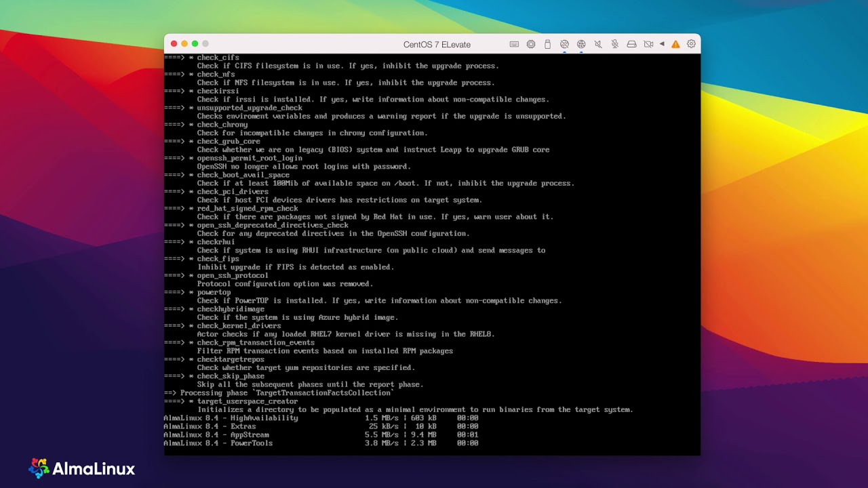Click 'AlmaLinux 8.4 - AppStream' row
This screenshot has width=868, height=488.
tap(321, 435)
